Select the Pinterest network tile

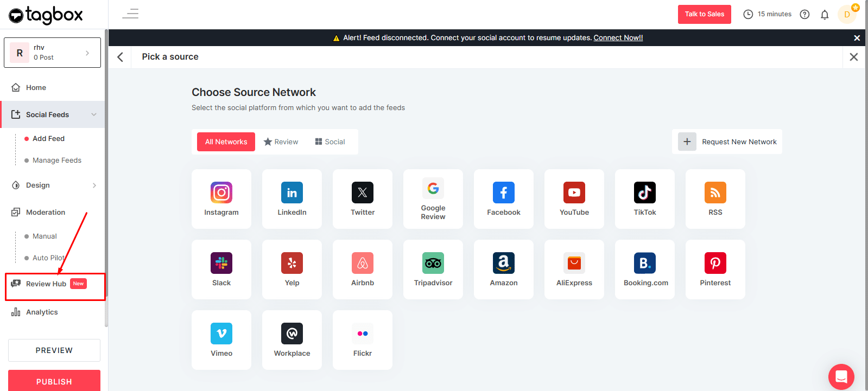point(715,269)
